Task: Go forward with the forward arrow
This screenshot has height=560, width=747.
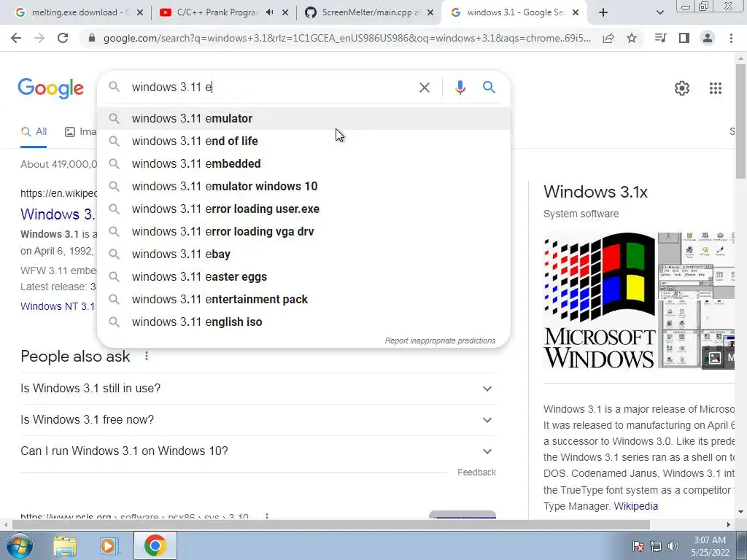Action: [39, 38]
